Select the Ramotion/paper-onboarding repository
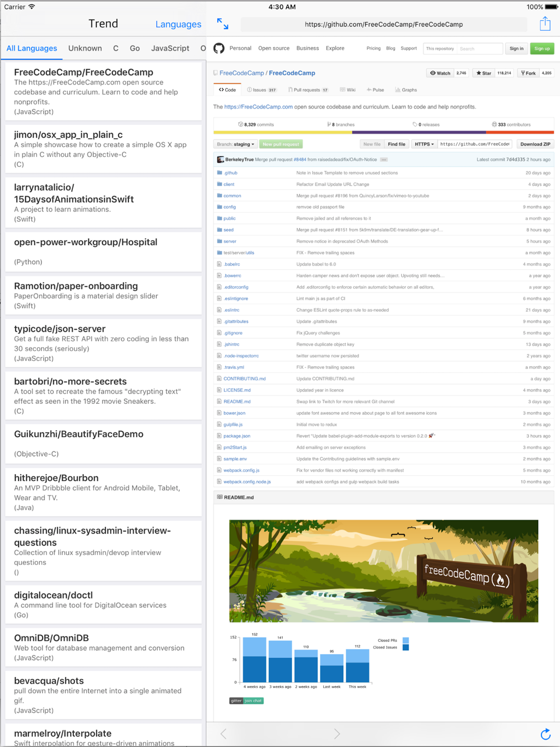Image resolution: width=560 pixels, height=747 pixels. (104, 295)
